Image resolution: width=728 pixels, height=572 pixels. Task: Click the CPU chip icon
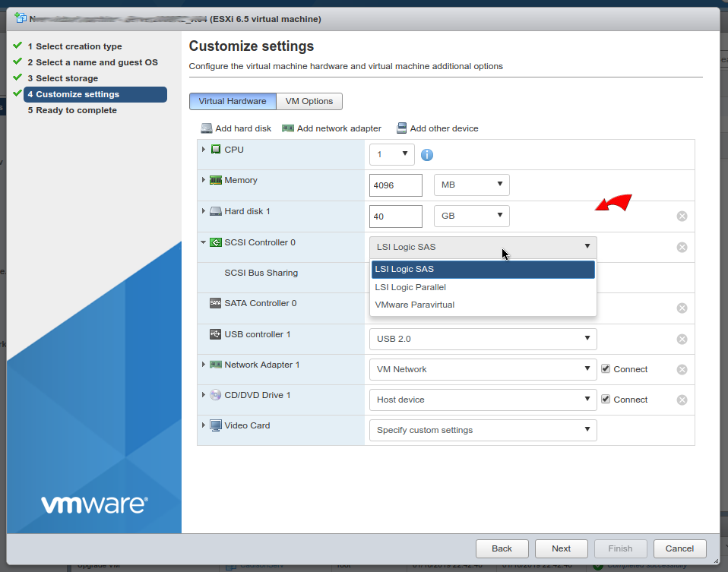pyautogui.click(x=216, y=149)
